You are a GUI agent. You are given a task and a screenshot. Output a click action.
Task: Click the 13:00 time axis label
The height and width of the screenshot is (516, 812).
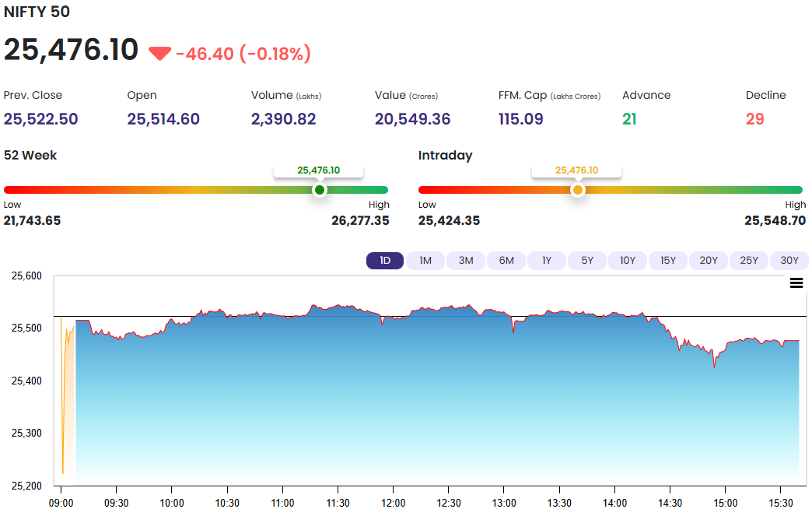tap(504, 503)
